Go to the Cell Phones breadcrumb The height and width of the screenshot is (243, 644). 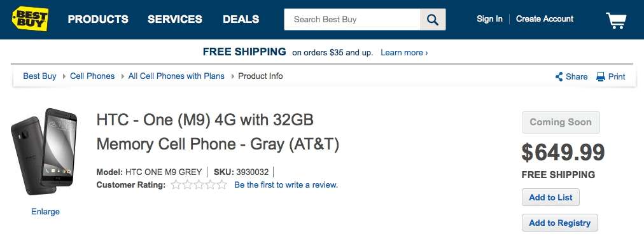(92, 76)
